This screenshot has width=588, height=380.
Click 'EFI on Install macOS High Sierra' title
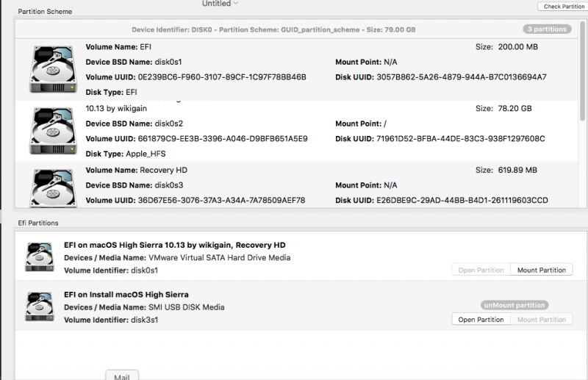coord(126,295)
